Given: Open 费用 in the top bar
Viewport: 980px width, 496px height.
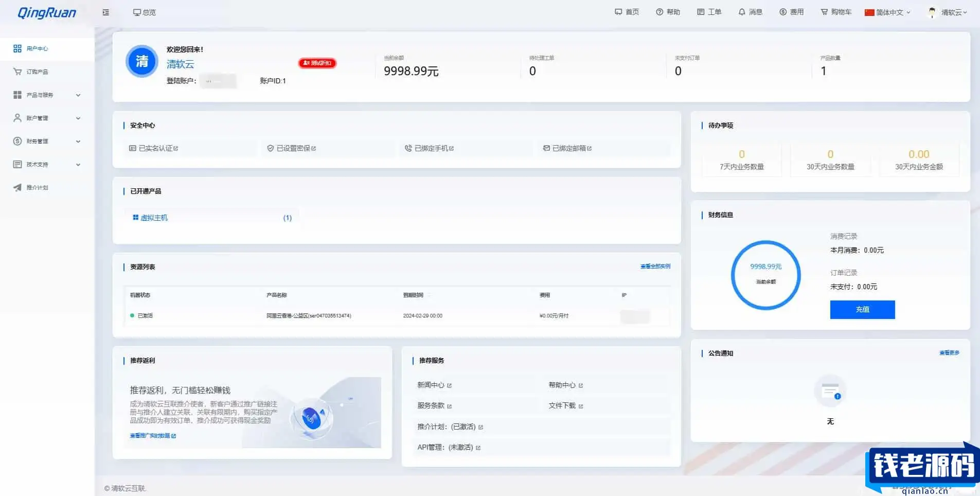Looking at the screenshot, I should tap(792, 12).
